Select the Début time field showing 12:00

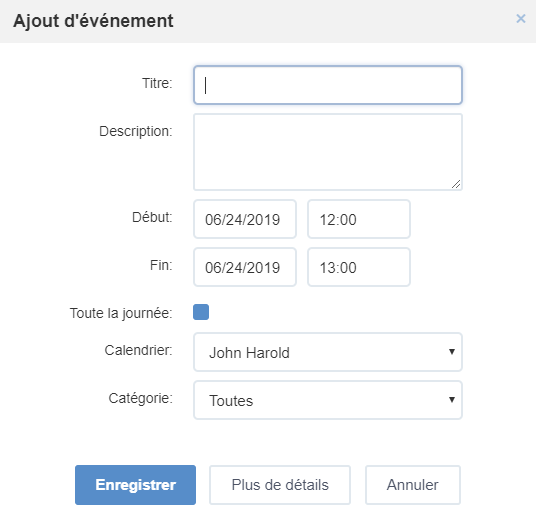click(359, 219)
